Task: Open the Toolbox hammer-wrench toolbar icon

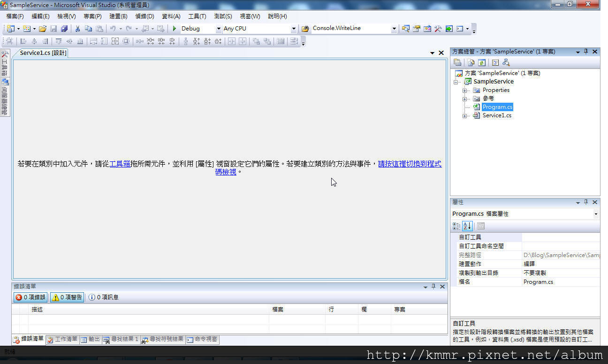Action: 438,29
